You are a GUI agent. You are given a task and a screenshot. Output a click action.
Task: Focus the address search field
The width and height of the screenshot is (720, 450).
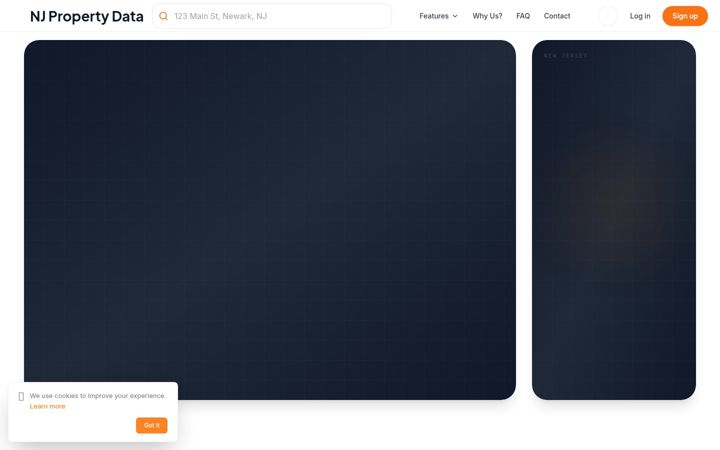click(272, 16)
